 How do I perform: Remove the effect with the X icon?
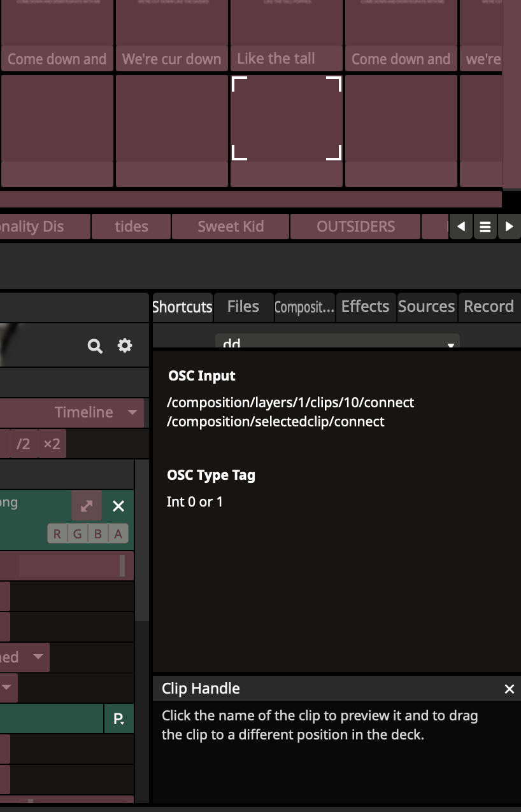[118, 506]
